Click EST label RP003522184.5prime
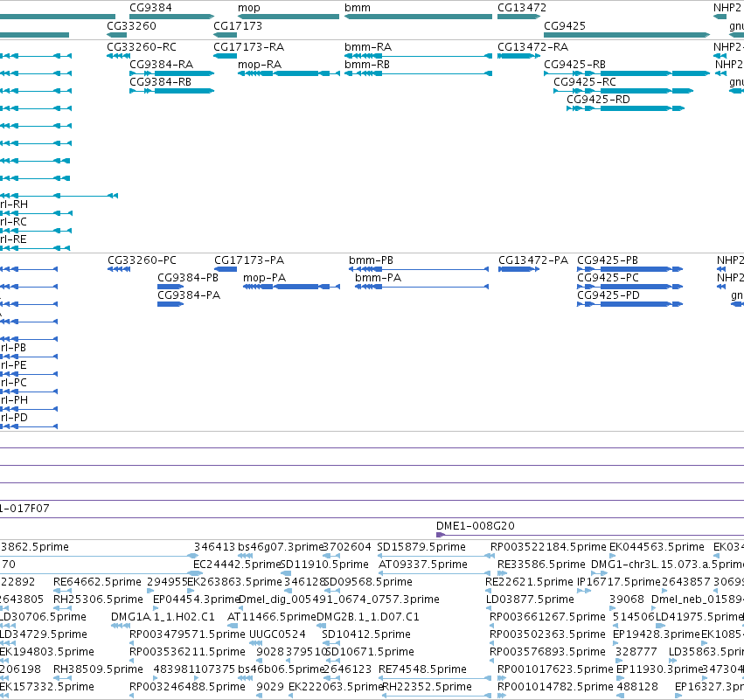This screenshot has height=700, width=744. pos(548,547)
